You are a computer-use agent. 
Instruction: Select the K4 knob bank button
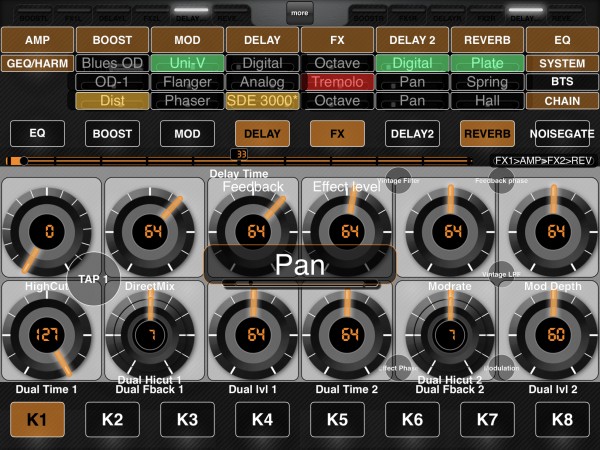pos(262,419)
